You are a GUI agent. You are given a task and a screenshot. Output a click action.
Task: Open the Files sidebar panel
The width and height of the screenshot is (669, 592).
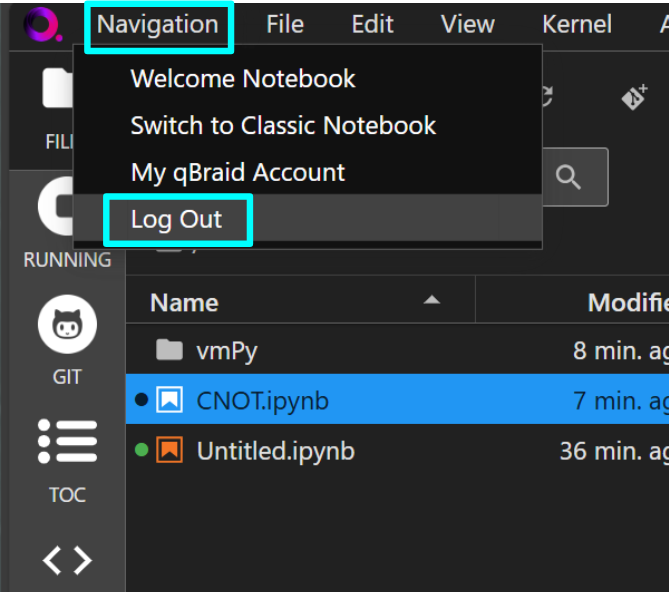pyautogui.click(x=58, y=109)
